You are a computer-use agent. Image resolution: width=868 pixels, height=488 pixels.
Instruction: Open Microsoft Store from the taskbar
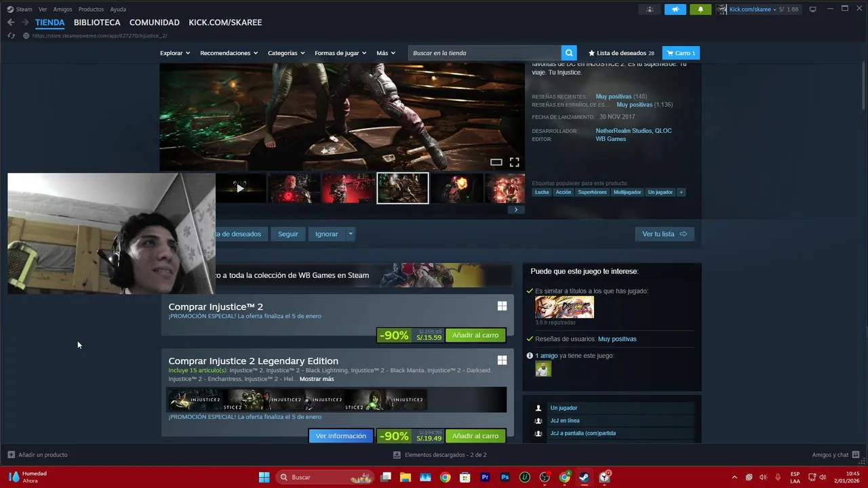tap(465, 477)
